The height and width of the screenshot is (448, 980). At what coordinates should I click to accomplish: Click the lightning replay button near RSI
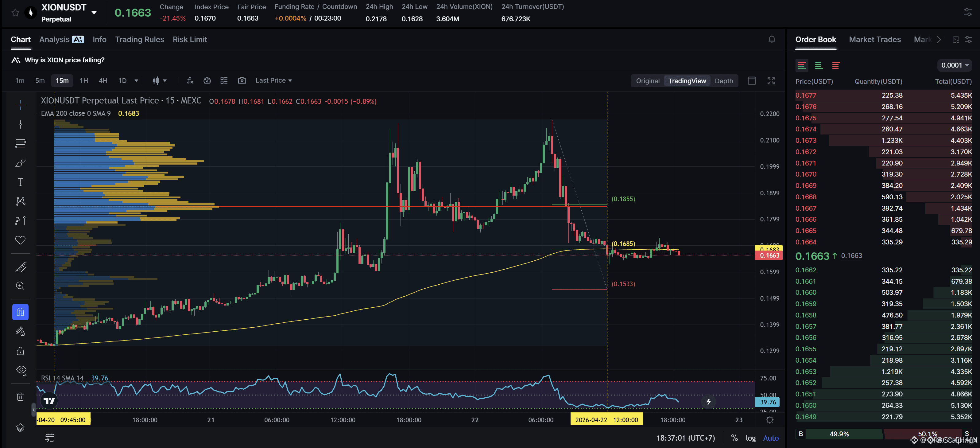[708, 402]
